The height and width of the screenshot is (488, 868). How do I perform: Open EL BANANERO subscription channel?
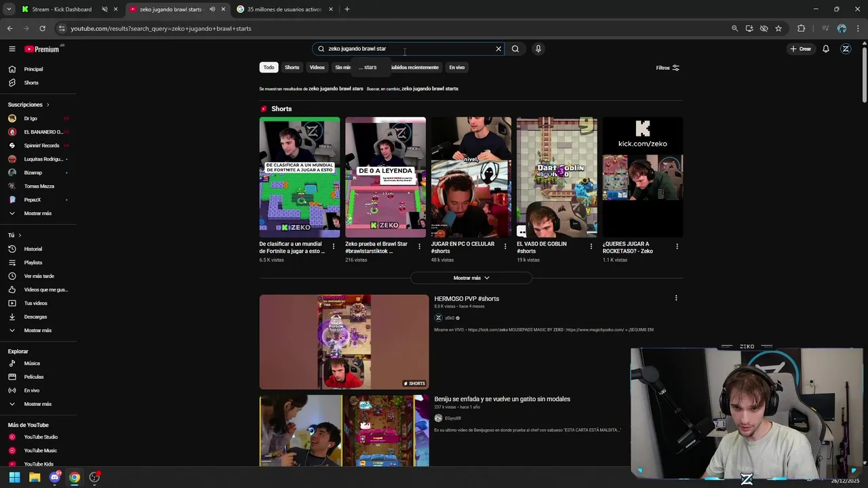click(43, 132)
